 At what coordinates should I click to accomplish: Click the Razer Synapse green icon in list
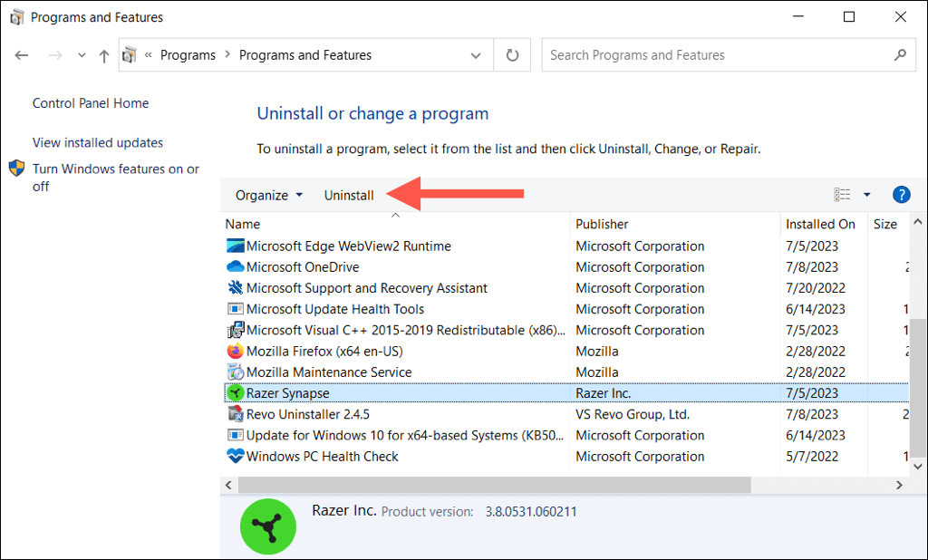coord(235,393)
